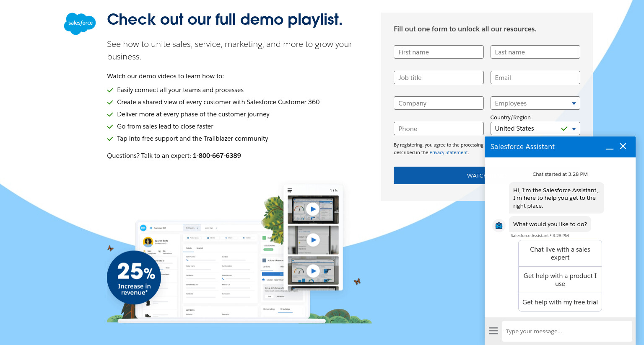The height and width of the screenshot is (345, 644).
Task: Click the Salesforce Assistant chat header title
Action: point(522,147)
